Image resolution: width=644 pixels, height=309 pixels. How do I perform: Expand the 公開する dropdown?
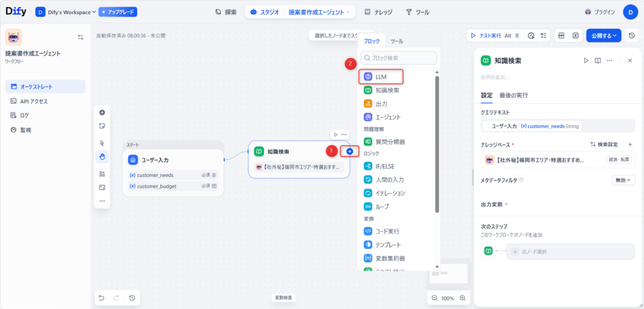point(604,35)
